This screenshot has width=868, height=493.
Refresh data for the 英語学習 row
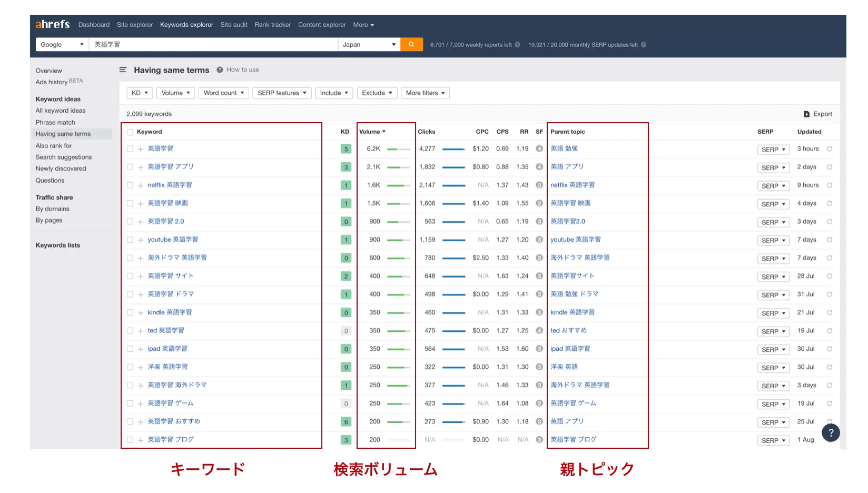pos(830,149)
